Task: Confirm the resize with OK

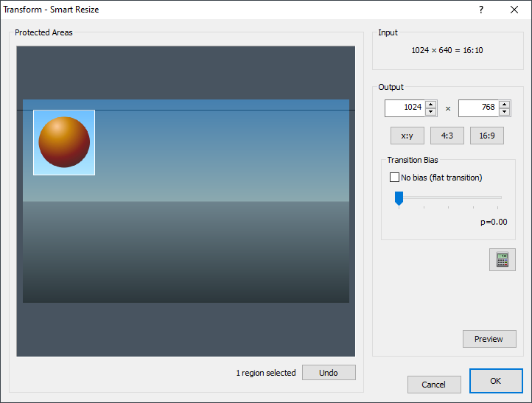Action: click(496, 381)
